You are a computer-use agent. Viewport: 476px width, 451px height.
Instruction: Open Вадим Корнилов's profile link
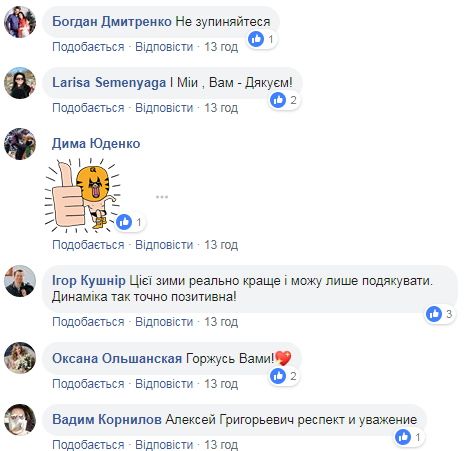(x=107, y=420)
